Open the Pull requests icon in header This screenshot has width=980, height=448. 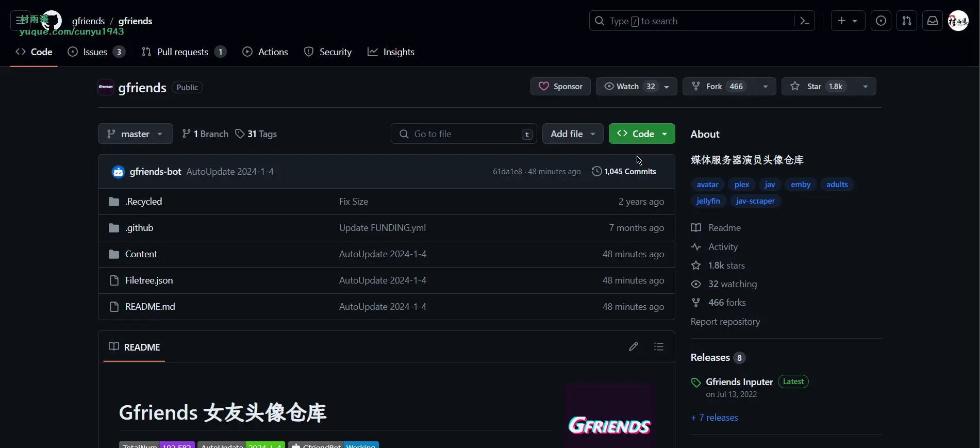point(907,21)
